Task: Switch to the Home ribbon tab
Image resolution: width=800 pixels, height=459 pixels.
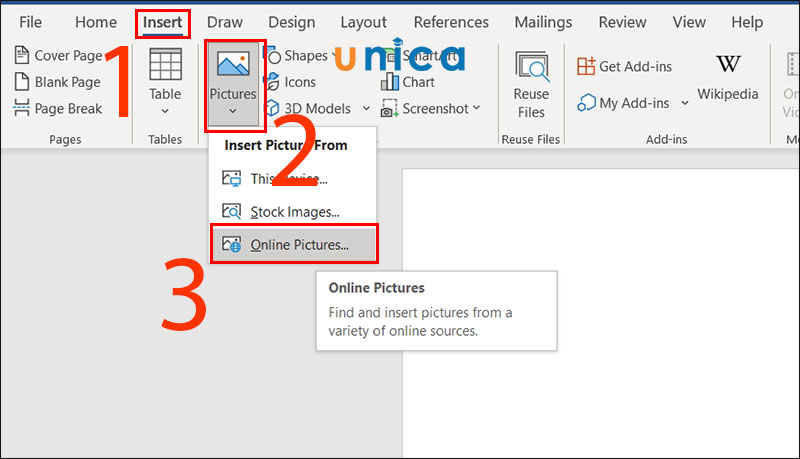Action: (95, 22)
